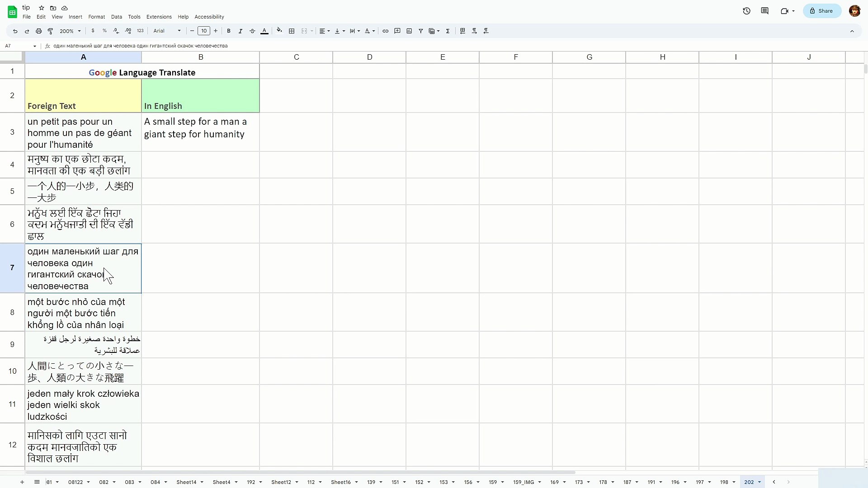This screenshot has height=488, width=868.
Task: Add a new sheet with the plus button
Action: coord(22,482)
